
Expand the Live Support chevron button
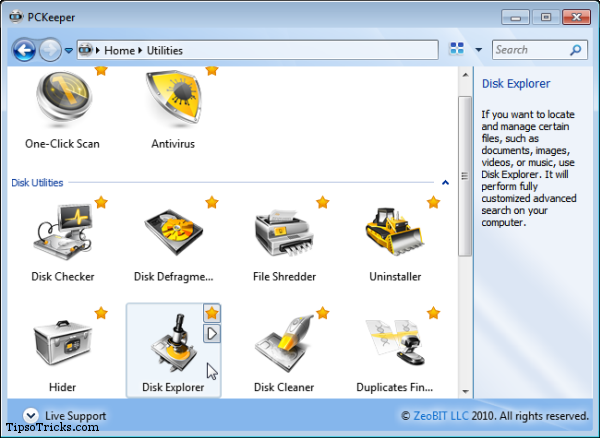point(31,415)
